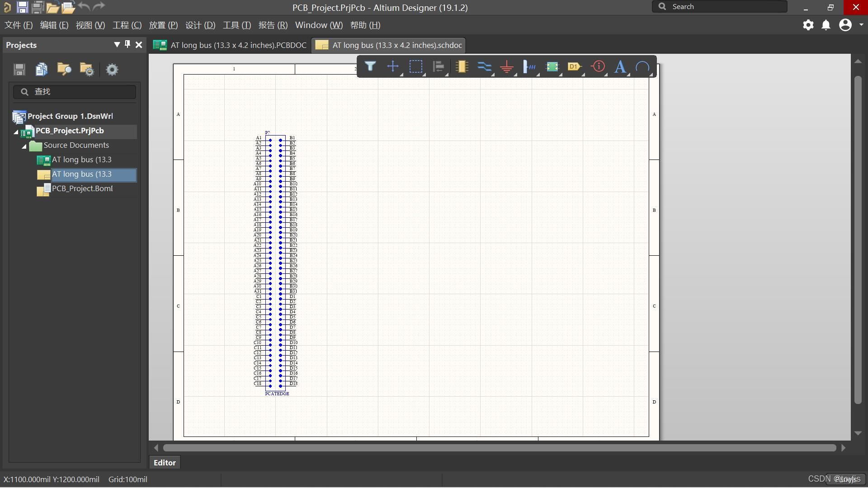Open the 放置 (P) menu
The height and width of the screenshot is (488, 868).
[163, 25]
